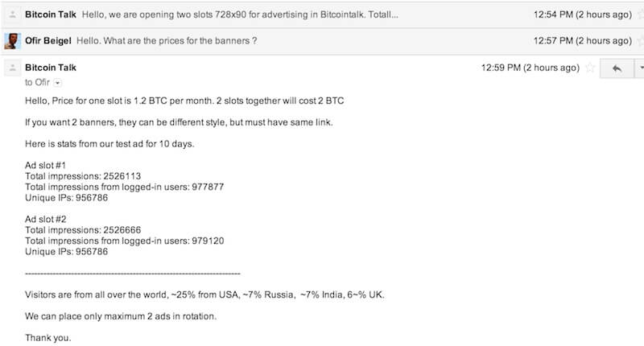The height and width of the screenshot is (346, 644).
Task: Star Ofir Beigel's 12:57 PM message
Action: [641, 41]
